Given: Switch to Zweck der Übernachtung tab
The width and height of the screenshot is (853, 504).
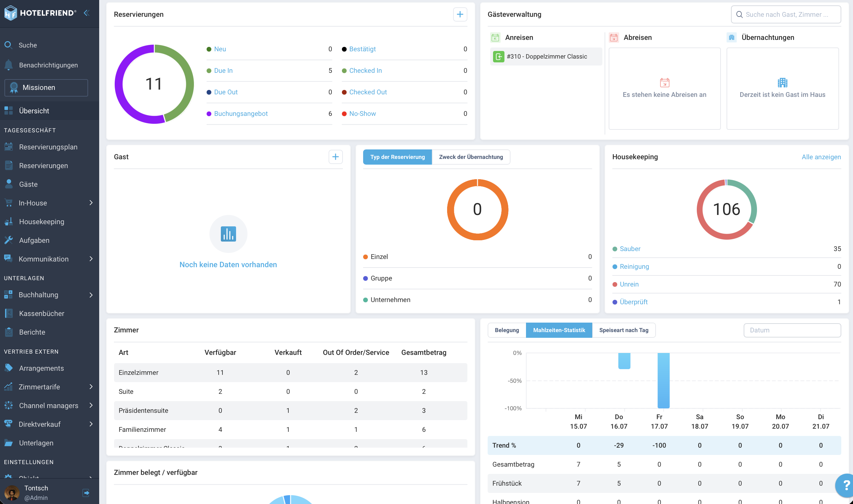Looking at the screenshot, I should [471, 157].
